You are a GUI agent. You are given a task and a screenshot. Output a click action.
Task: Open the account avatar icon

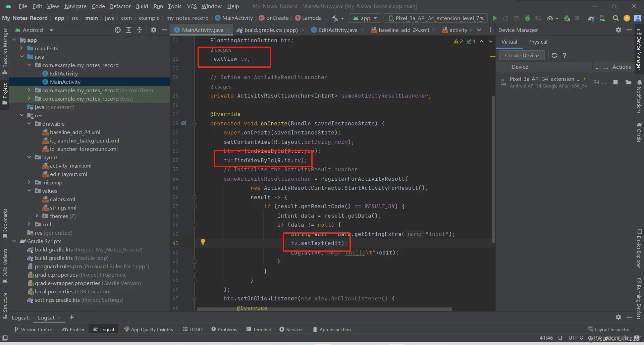tap(638, 18)
